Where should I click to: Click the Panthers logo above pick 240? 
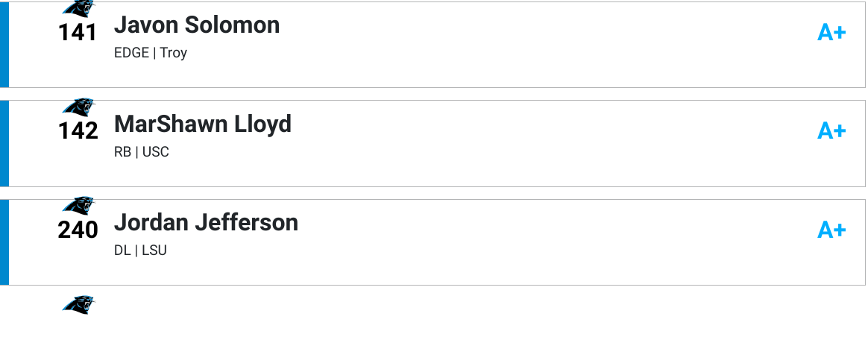click(x=78, y=205)
